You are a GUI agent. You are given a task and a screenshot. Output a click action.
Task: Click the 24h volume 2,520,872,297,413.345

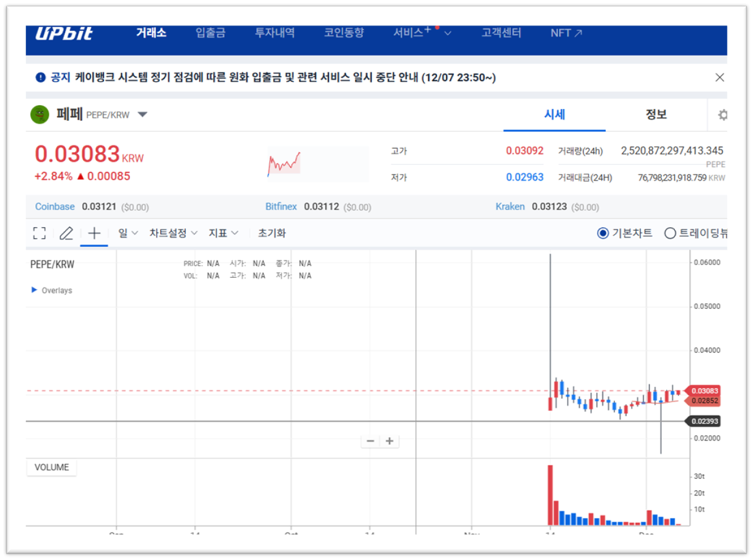pyautogui.click(x=672, y=150)
